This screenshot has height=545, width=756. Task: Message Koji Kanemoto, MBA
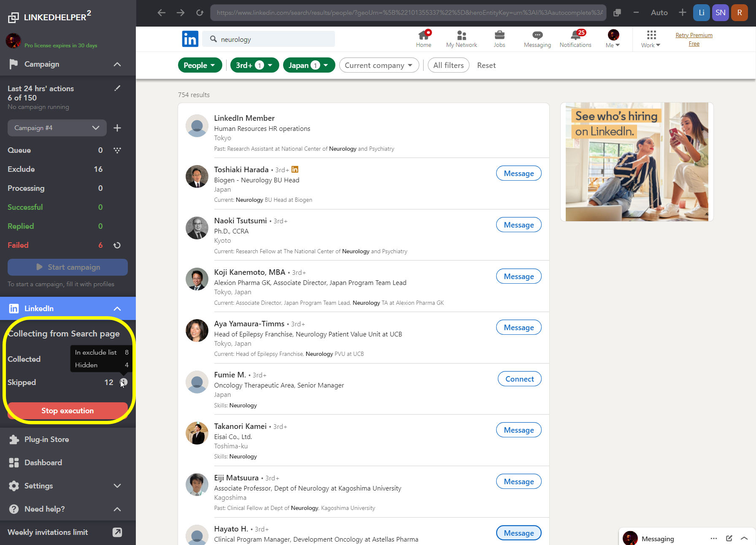point(519,276)
